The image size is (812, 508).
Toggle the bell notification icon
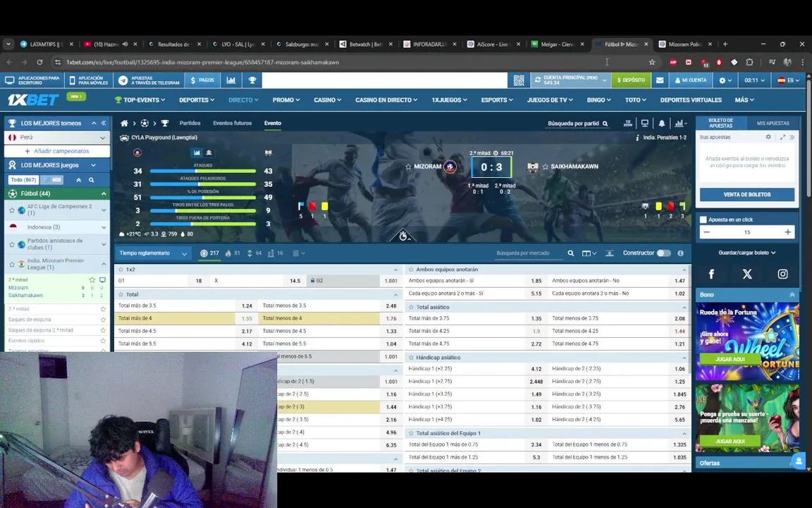coord(661,123)
